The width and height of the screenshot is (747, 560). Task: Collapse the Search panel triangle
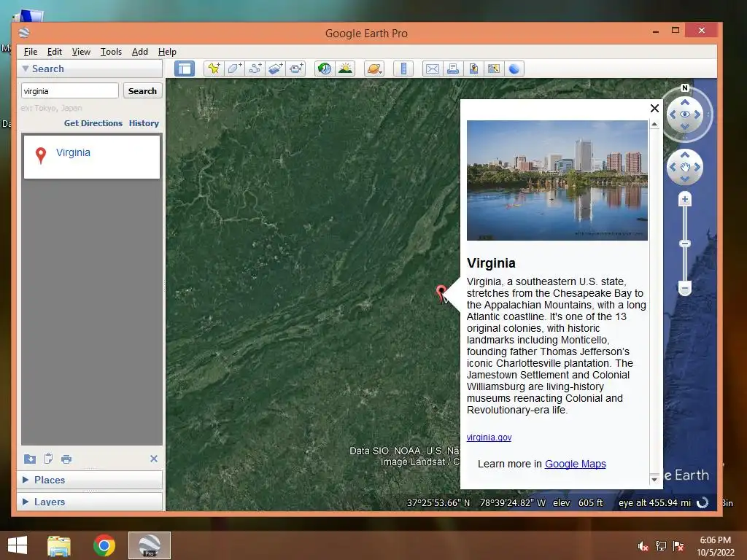[26, 69]
